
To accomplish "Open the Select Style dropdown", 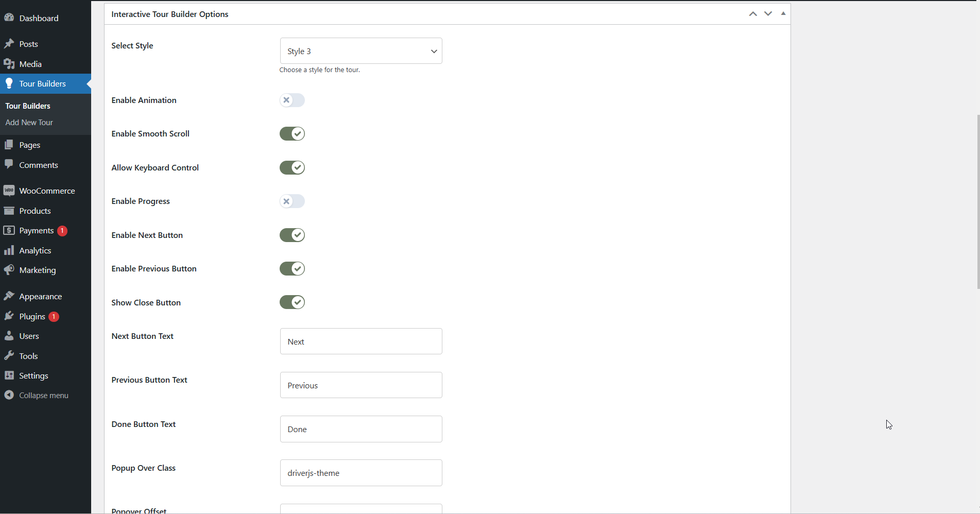I will pyautogui.click(x=360, y=50).
